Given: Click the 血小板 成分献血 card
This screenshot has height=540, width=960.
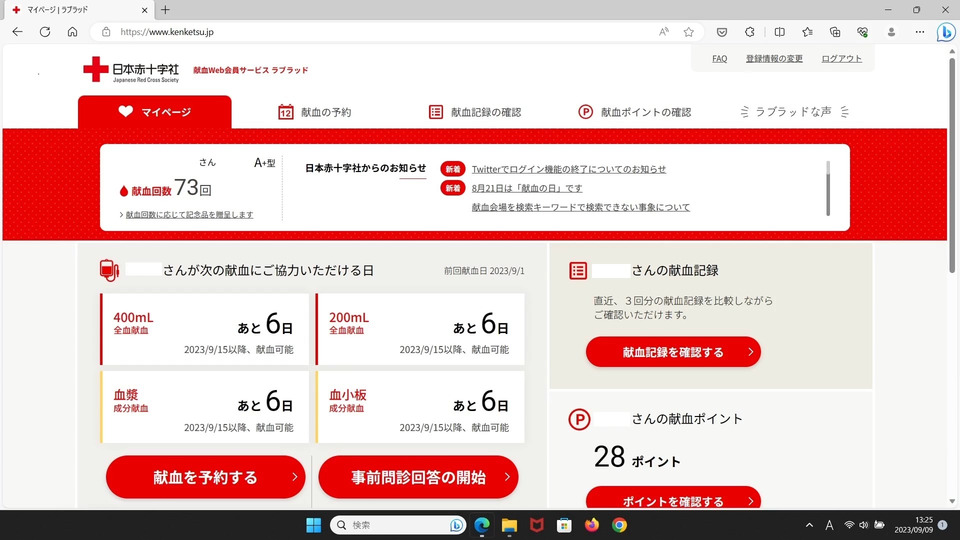Looking at the screenshot, I should click(x=420, y=407).
